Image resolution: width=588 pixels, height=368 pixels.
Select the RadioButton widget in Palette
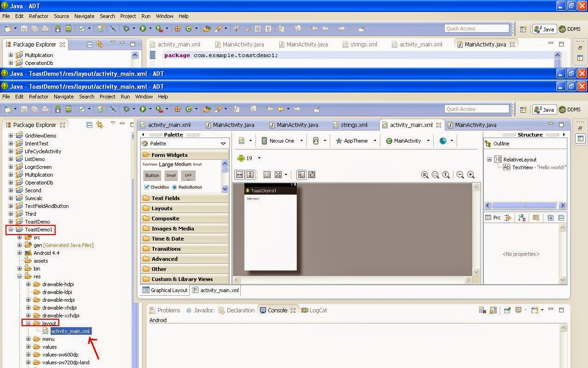(187, 187)
